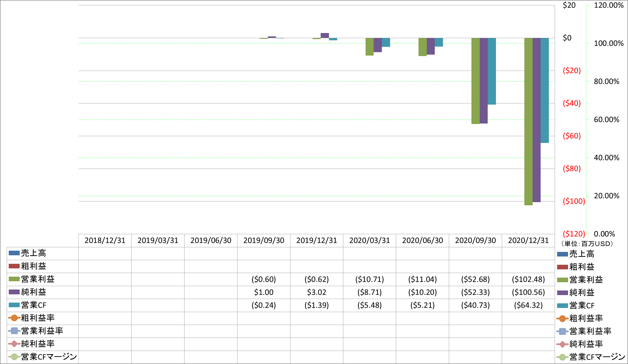The height and width of the screenshot is (364, 628).
Task: Click the 2019/03/31 column header
Action: point(158,240)
